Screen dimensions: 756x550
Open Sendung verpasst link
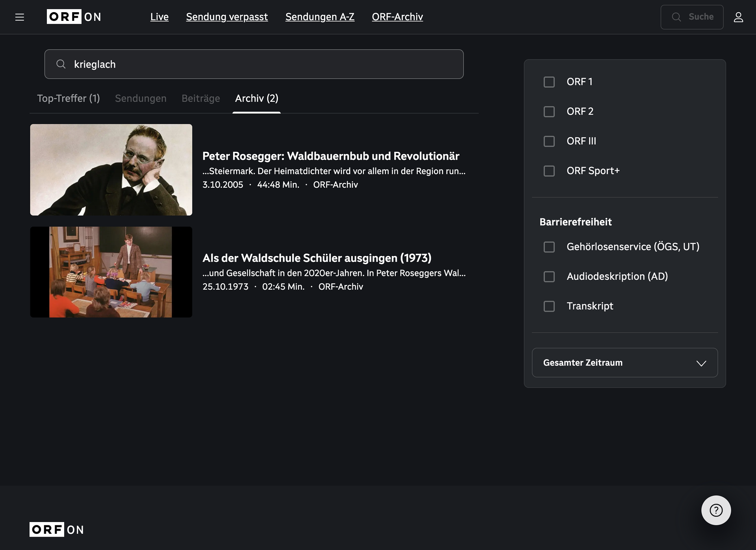click(227, 17)
